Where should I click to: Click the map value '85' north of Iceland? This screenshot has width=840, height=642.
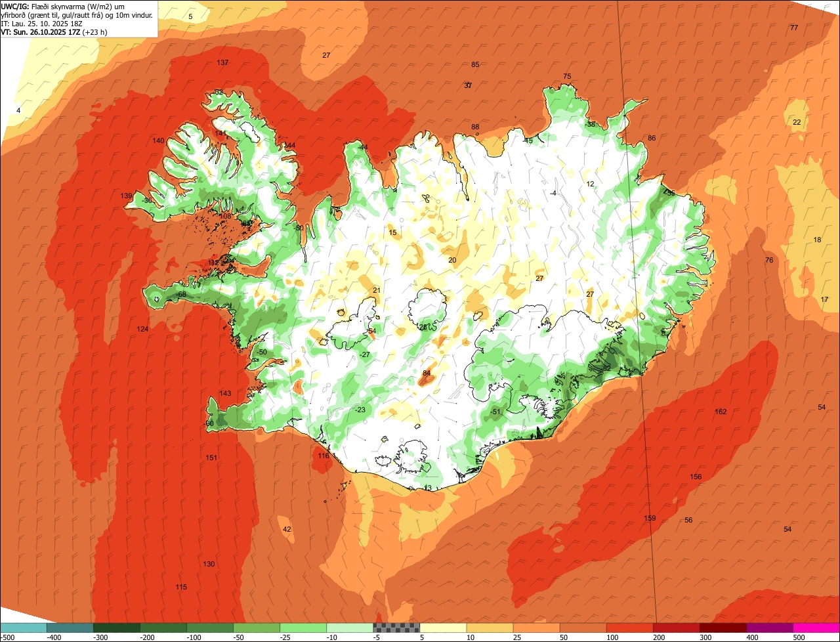475,64
